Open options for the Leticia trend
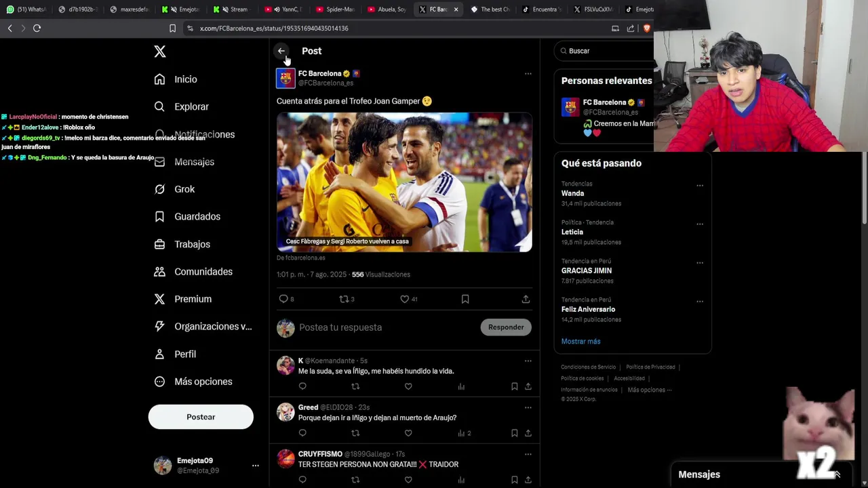 tap(700, 224)
